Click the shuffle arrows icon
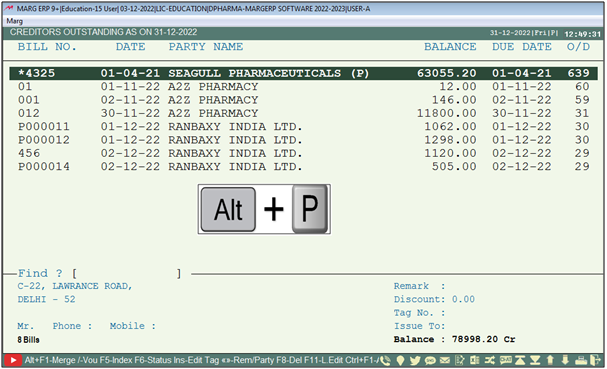Screen dimensions: 607x369 point(490,360)
